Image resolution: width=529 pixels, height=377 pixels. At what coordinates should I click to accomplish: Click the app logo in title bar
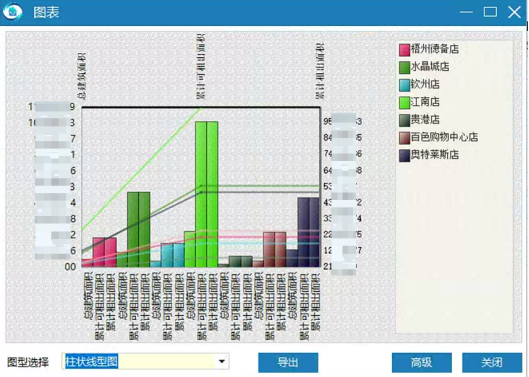[12, 11]
